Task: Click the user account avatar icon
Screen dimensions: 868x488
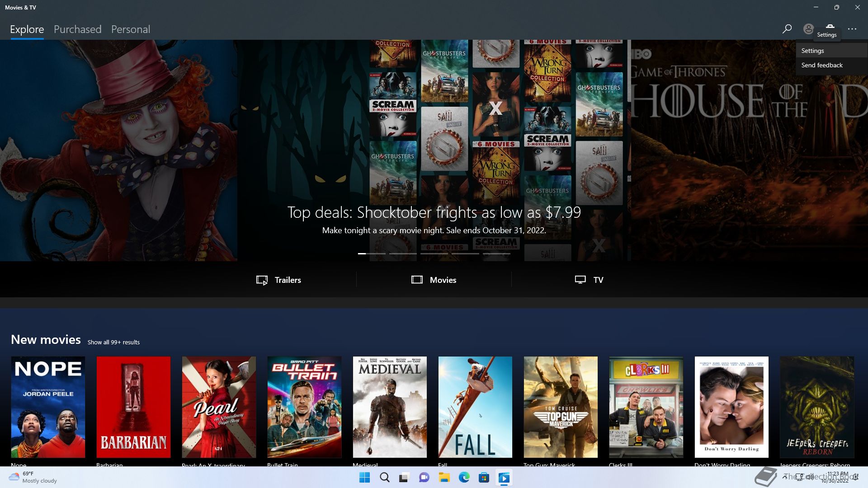Action: tap(808, 29)
